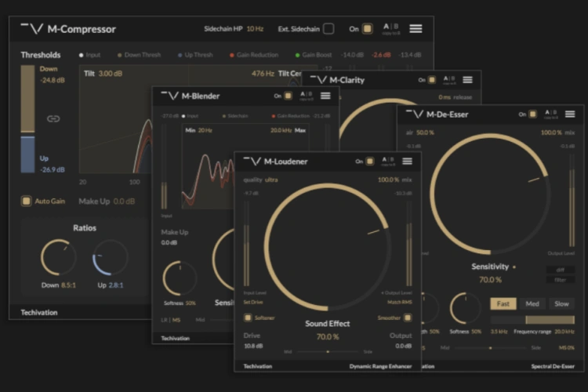
Task: Open the M-Loudener hamburger menu
Action: [x=407, y=162]
